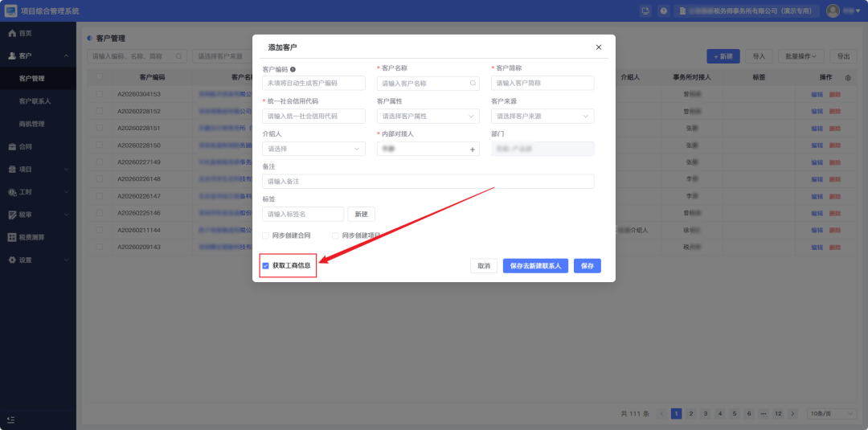This screenshot has width=868, height=430.
Task: Click the previous page arrow in pagination
Action: (661, 413)
